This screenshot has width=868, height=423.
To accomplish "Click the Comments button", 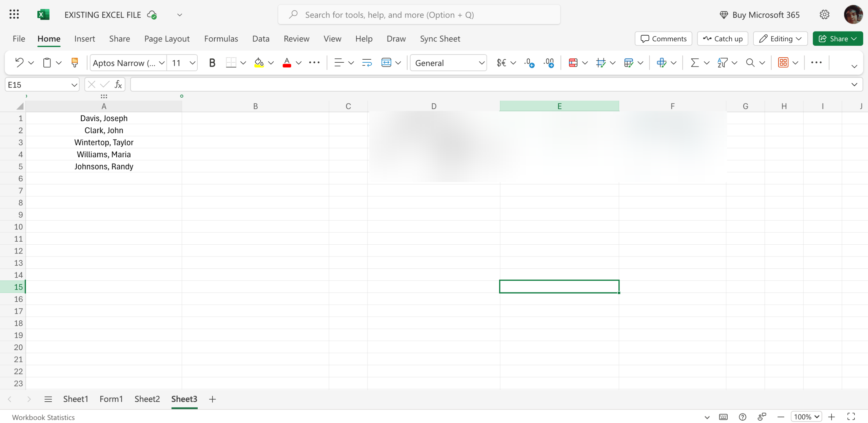I will (663, 39).
